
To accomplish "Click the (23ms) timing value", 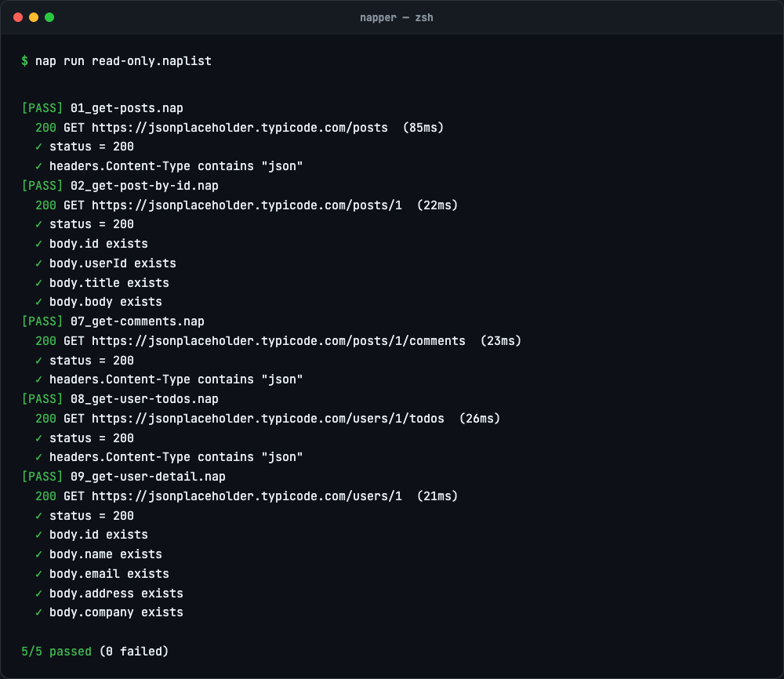I will [500, 340].
